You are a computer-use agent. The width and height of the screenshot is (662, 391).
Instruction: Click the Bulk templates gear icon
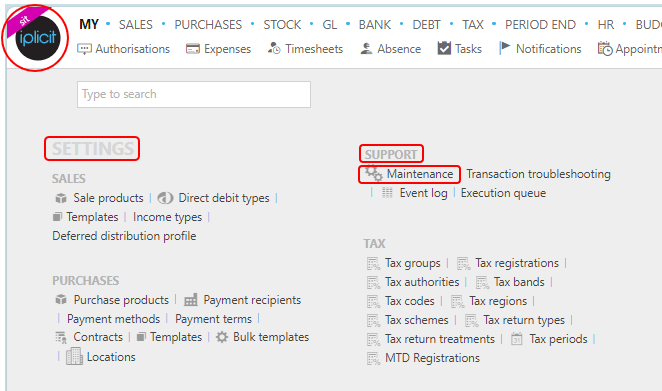(x=222, y=337)
